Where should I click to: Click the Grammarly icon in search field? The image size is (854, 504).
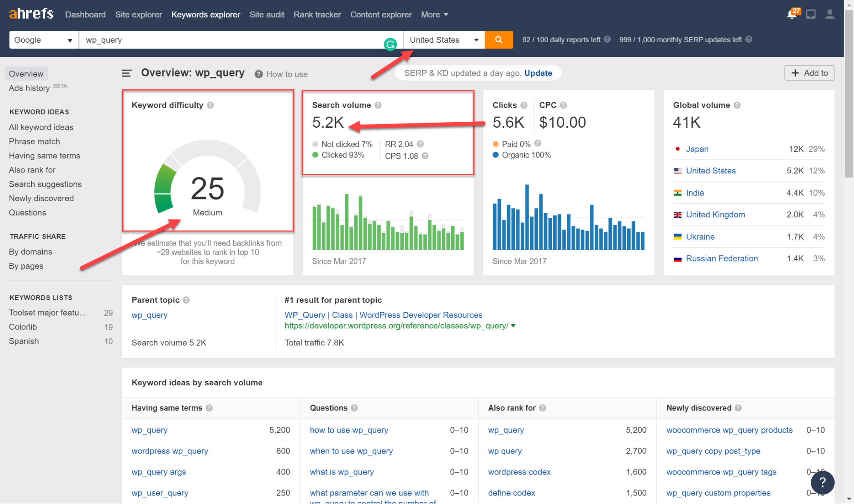point(390,44)
